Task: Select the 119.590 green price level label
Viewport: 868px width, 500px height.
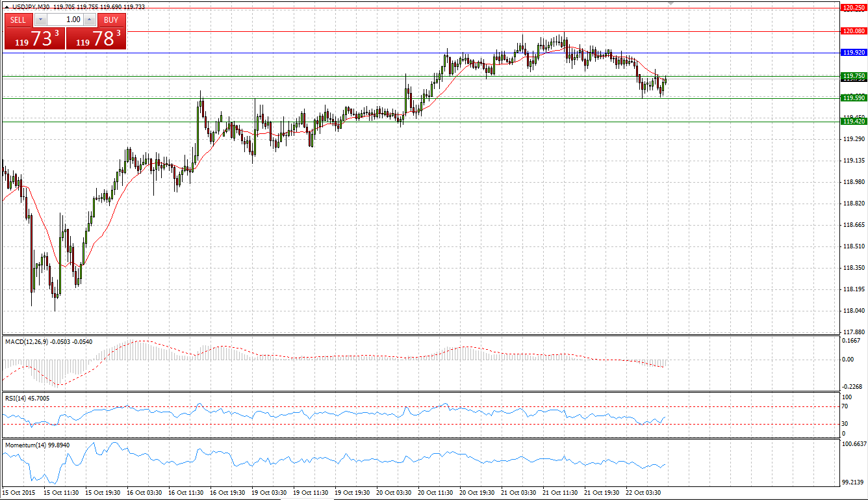Action: 853,98
